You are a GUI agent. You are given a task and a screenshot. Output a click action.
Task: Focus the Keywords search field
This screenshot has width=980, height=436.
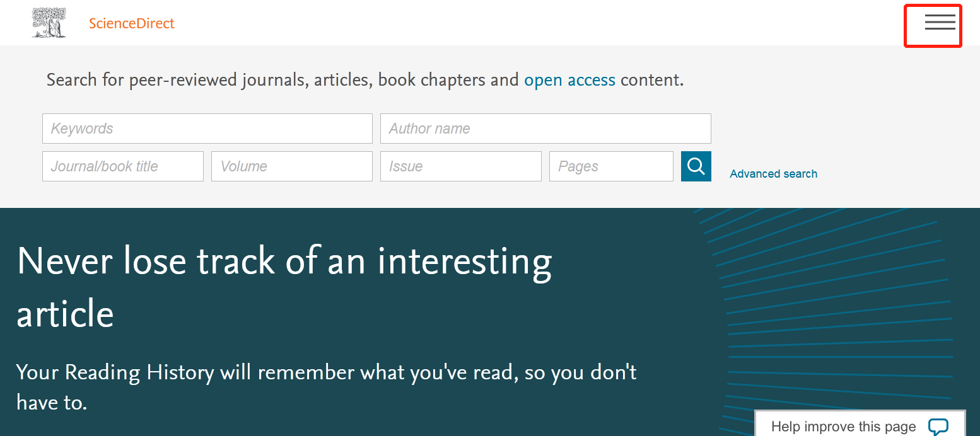coord(207,129)
